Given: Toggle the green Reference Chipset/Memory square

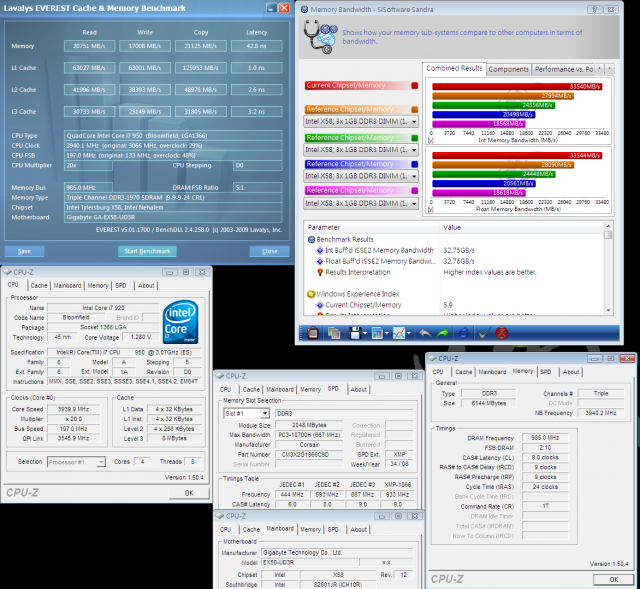Looking at the screenshot, I should (x=415, y=138).
